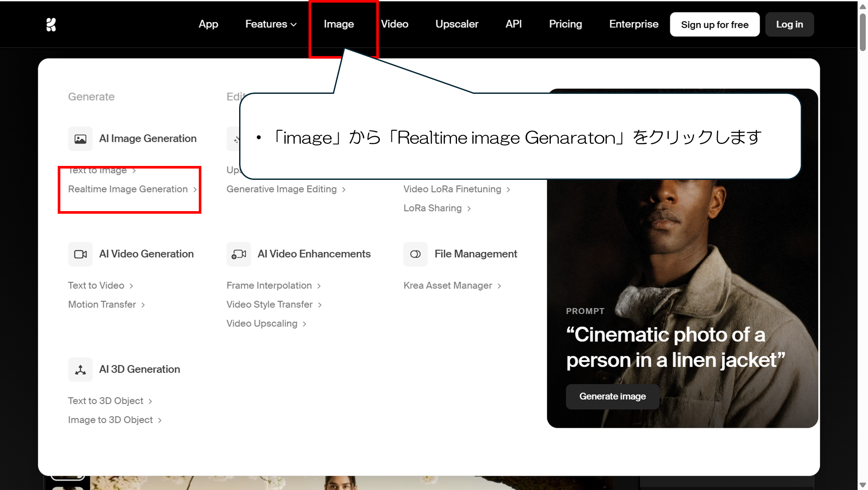Click the AI Image Generation picture icon
The height and width of the screenshot is (490, 868).
(80, 139)
